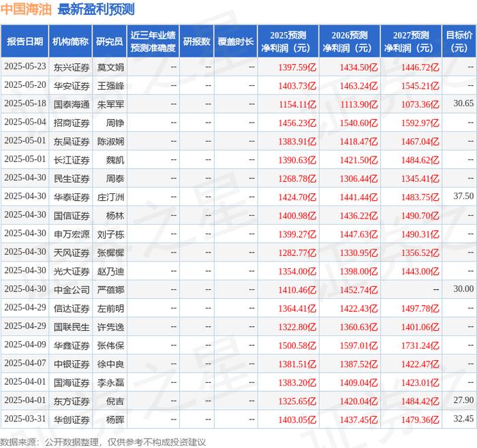Screen dimensions: 477x448
Task: Click the 2027预测净利润 column header
Action: click(x=411, y=42)
